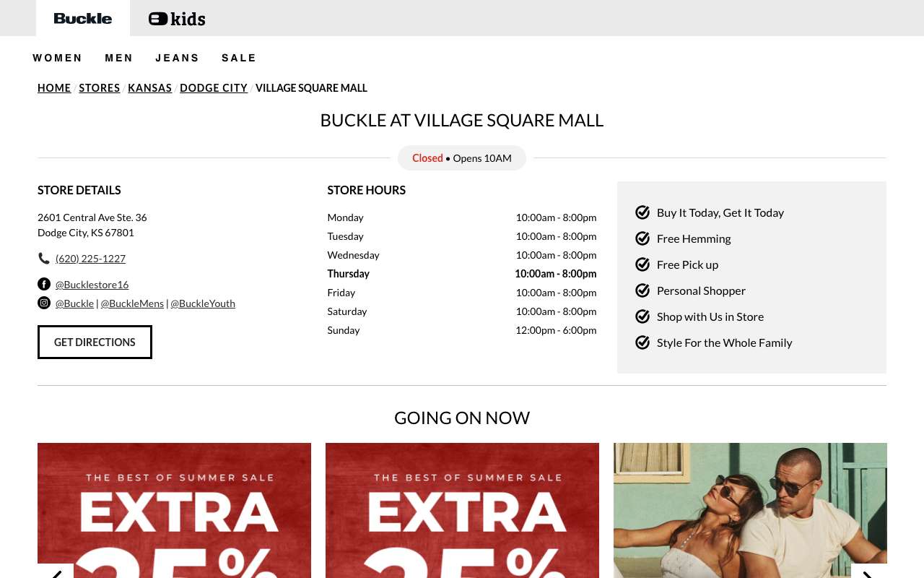
Task: Open the @Bucklestore16 Facebook link
Action: (92, 285)
